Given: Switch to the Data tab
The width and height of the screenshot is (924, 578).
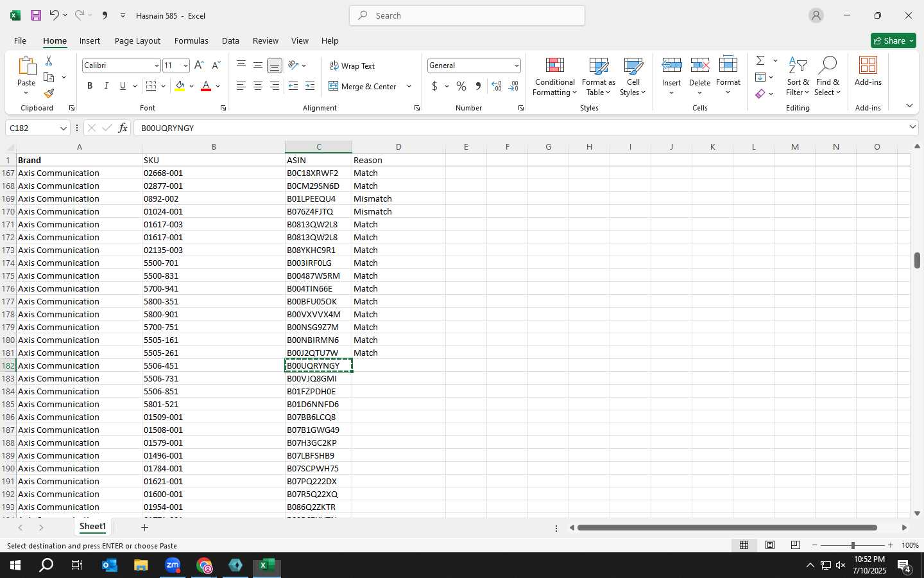Looking at the screenshot, I should pyautogui.click(x=230, y=40).
